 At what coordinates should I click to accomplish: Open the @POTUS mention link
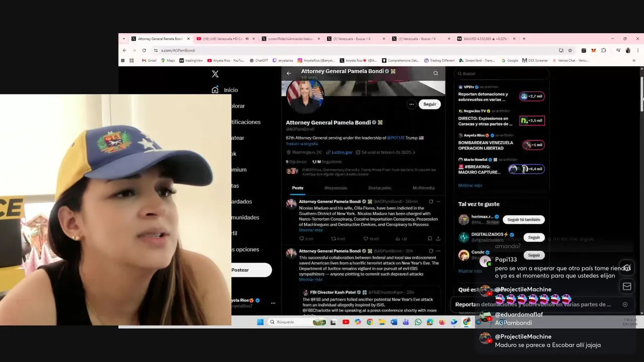click(395, 137)
